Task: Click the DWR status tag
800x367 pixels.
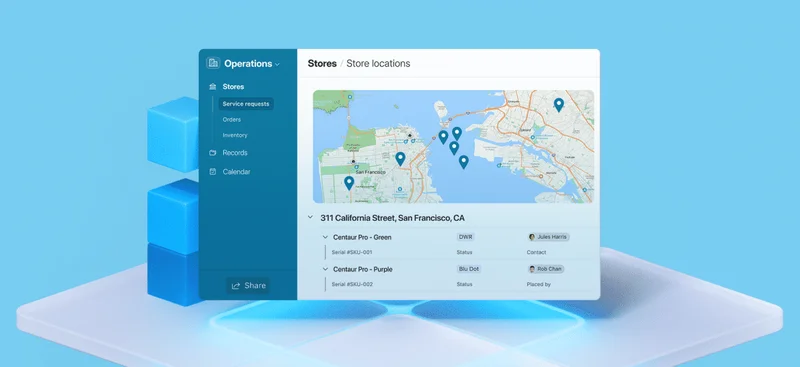Action: (465, 237)
